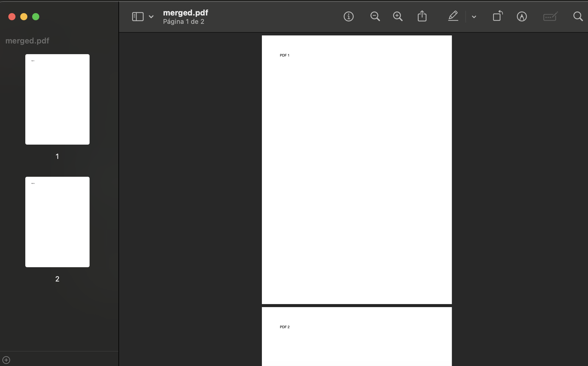588x366 pixels.
Task: Select the markup/pencil tool
Action: pos(453,16)
